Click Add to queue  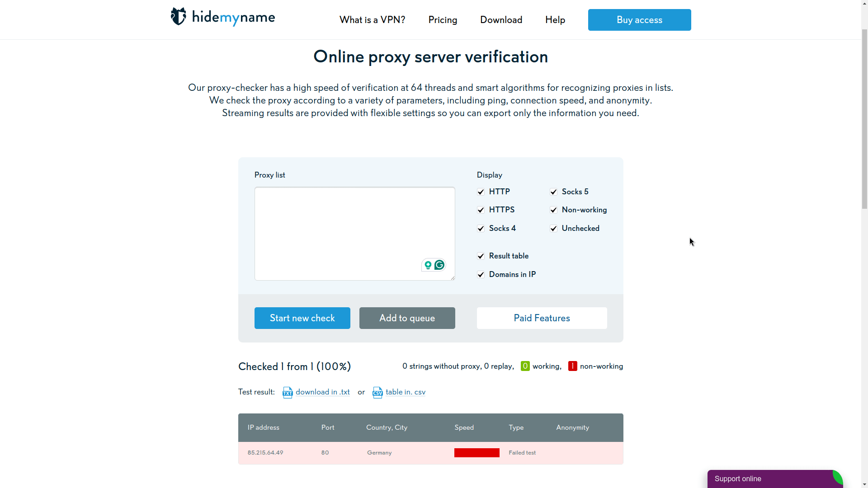pos(407,318)
